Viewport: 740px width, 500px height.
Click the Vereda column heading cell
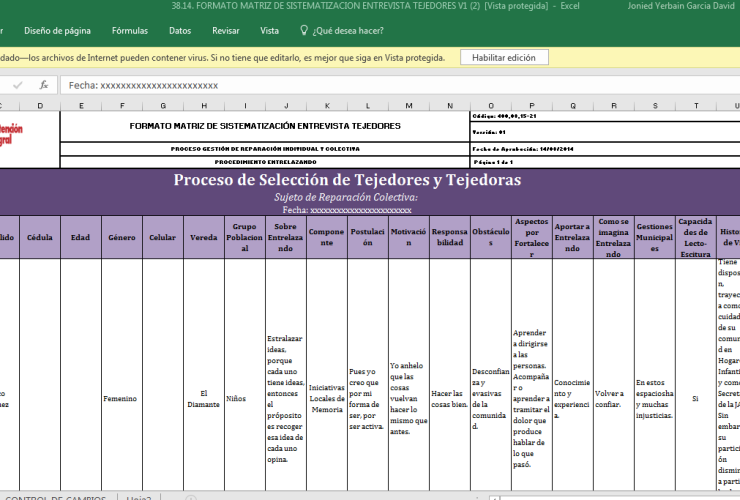coord(204,237)
